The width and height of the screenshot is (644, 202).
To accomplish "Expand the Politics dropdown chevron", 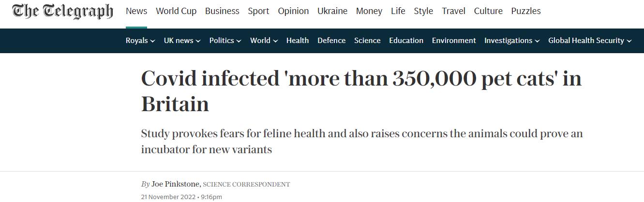I will [239, 41].
